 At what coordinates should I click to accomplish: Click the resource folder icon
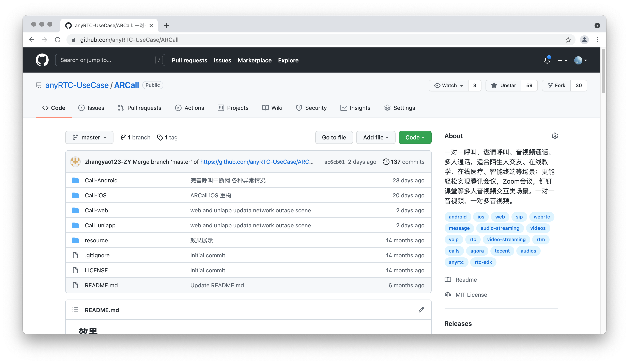point(75,240)
